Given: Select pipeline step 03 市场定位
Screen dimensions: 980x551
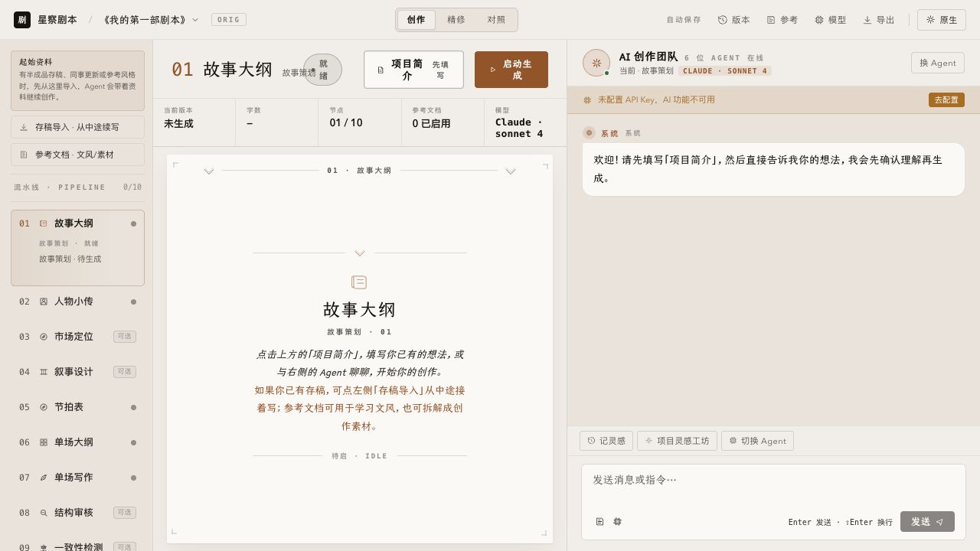Looking at the screenshot, I should tap(77, 337).
